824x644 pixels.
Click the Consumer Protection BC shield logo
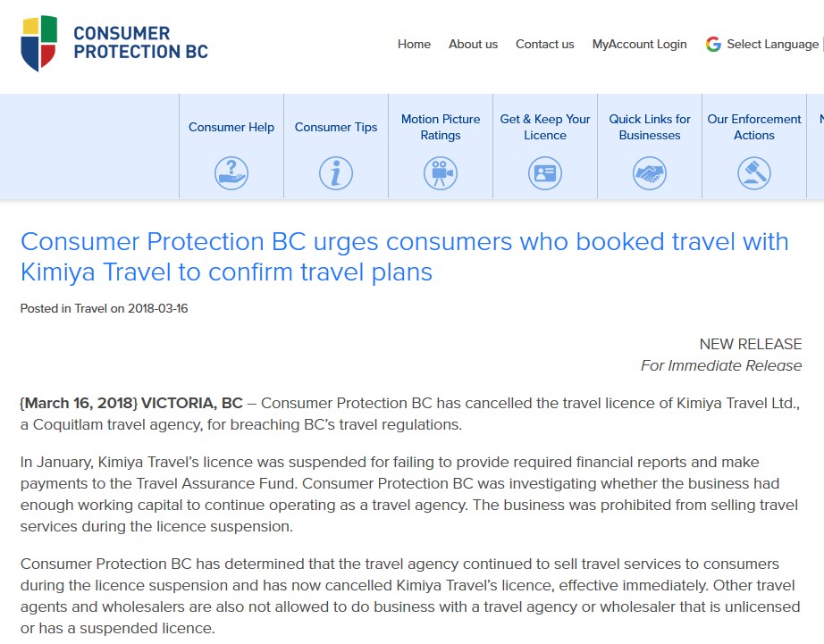pos(39,43)
